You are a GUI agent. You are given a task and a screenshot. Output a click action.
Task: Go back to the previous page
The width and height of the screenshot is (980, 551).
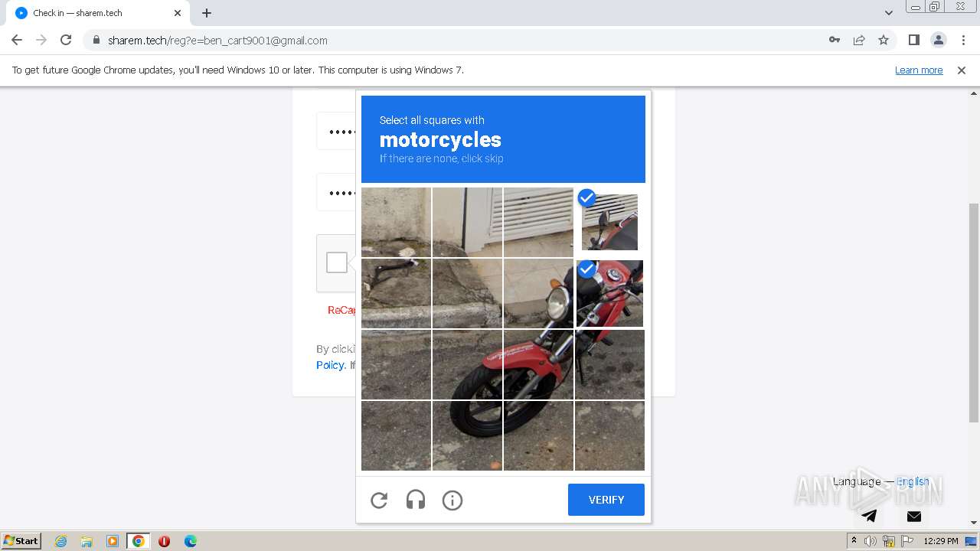17,40
